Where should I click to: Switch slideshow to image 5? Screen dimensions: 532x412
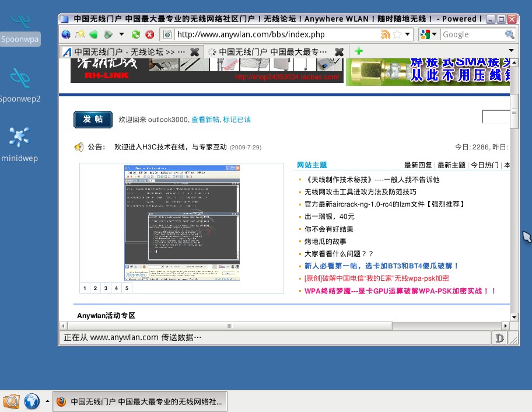click(127, 288)
